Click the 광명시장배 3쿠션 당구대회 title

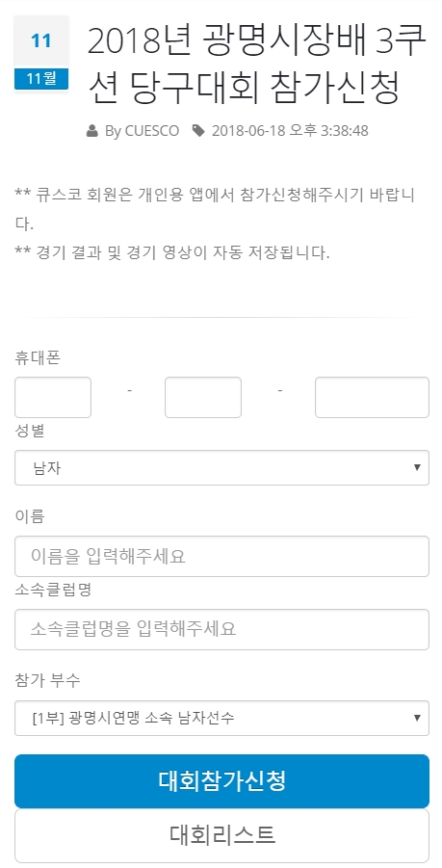point(257,66)
